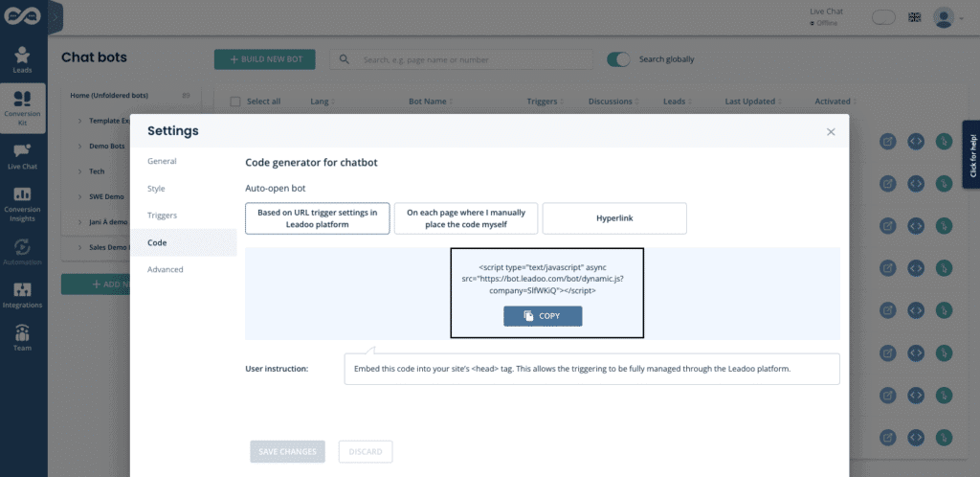The image size is (980, 477).
Task: Select the Hyperlink auto-open option
Action: pyautogui.click(x=614, y=218)
